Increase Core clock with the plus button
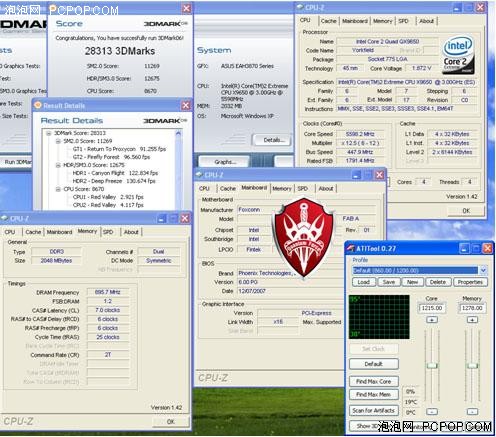This screenshot has width=496, height=437. [432, 320]
